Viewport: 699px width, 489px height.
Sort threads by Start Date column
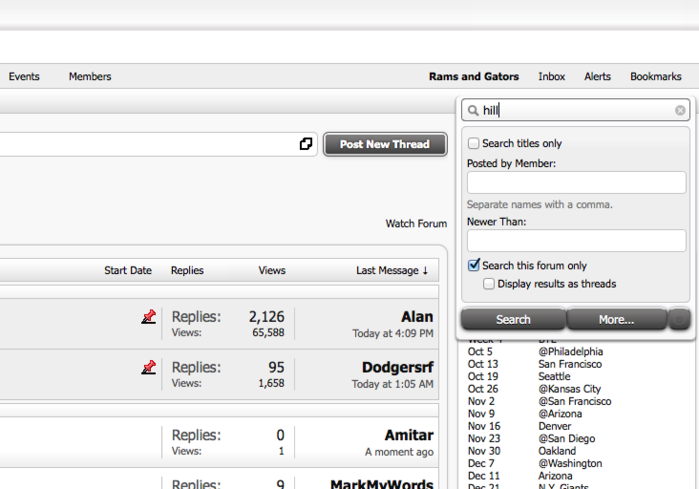[128, 270]
